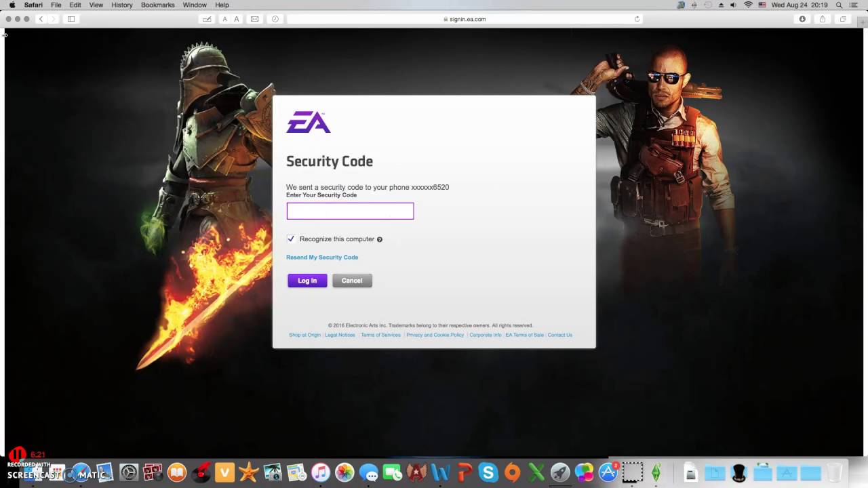Show all tabs overview button
868x488 pixels.
(843, 19)
